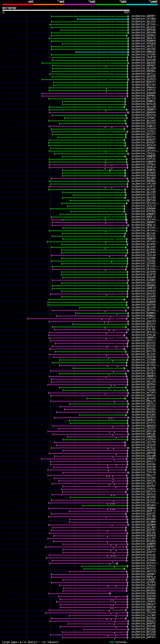The image size is (160, 644).
Task: Click the green arrowhead of the UniRef100_Q1EN10 hit
Action: (x=127, y=35)
